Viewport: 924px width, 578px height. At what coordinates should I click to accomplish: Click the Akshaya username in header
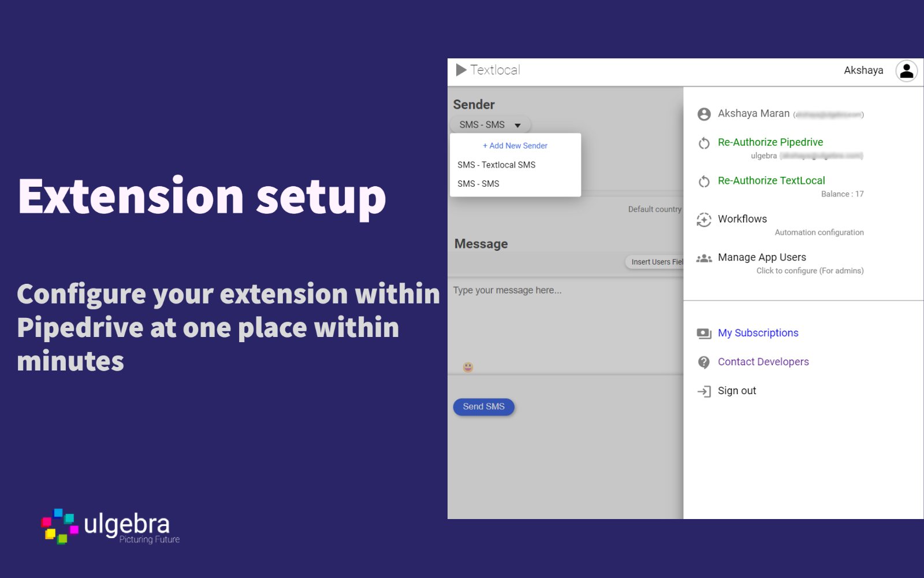point(863,71)
